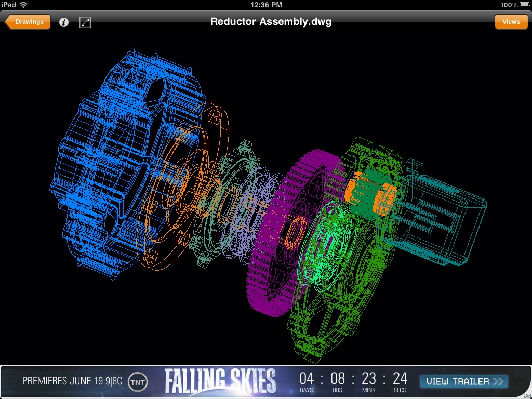Tap the View Trailer button

(x=464, y=381)
